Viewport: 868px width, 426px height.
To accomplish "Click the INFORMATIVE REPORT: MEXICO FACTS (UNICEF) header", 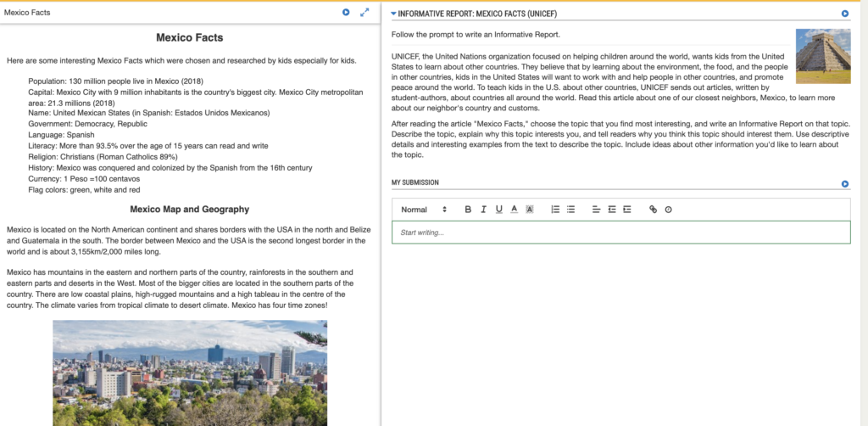I will pyautogui.click(x=478, y=14).
